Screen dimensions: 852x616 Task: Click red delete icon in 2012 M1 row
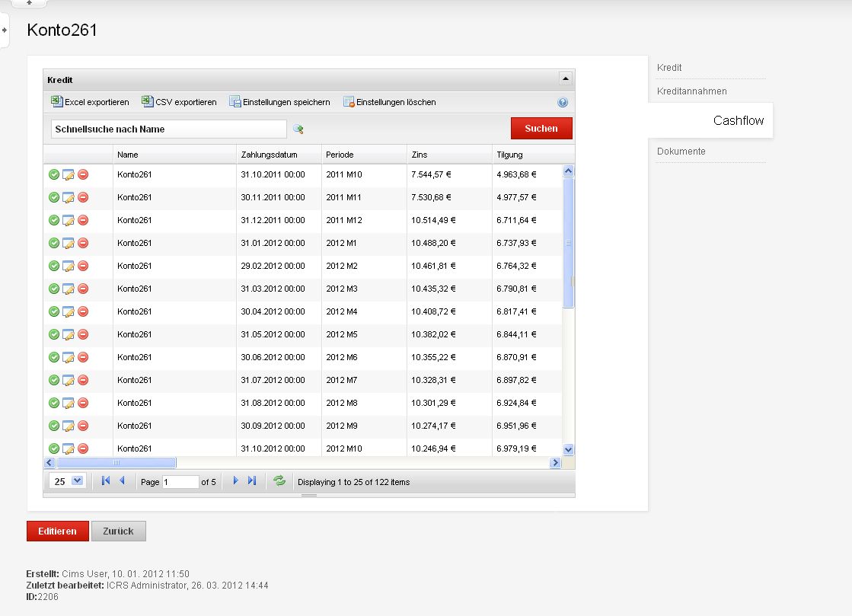pyautogui.click(x=82, y=243)
